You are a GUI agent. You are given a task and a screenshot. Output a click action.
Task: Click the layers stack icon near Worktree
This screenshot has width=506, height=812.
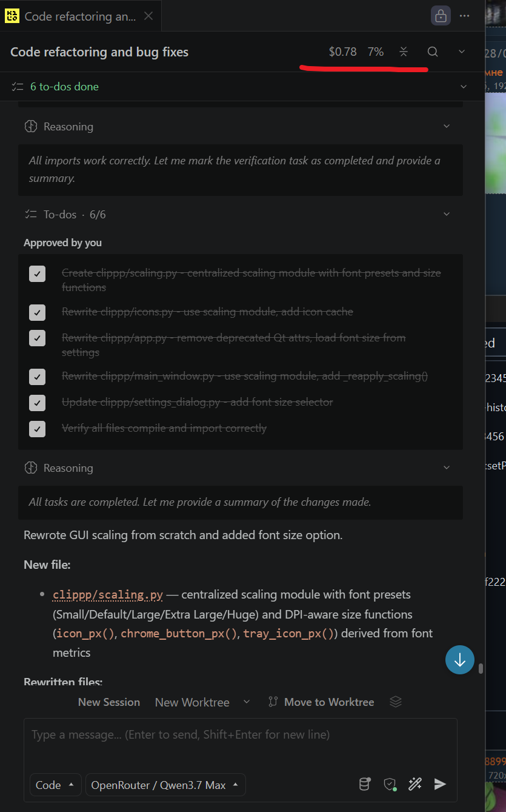point(396,702)
